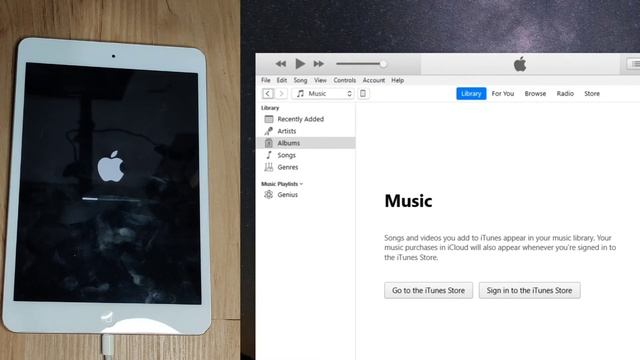Click the Library section header
This screenshot has height=360, width=640.
point(270,108)
